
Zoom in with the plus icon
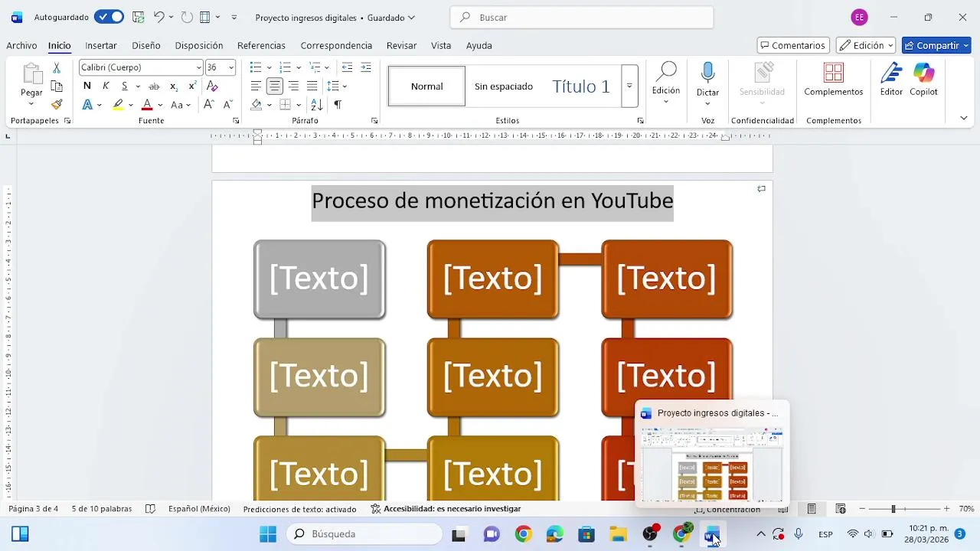[946, 509]
